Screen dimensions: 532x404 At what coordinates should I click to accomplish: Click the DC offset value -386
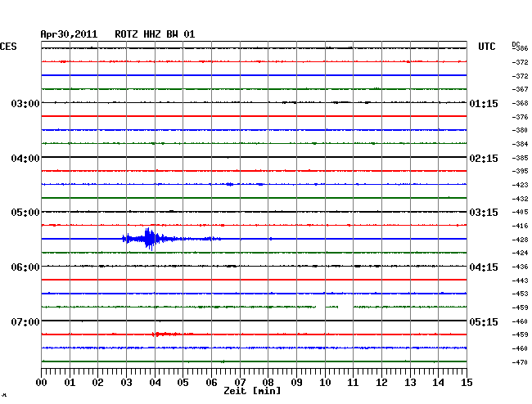(520, 48)
